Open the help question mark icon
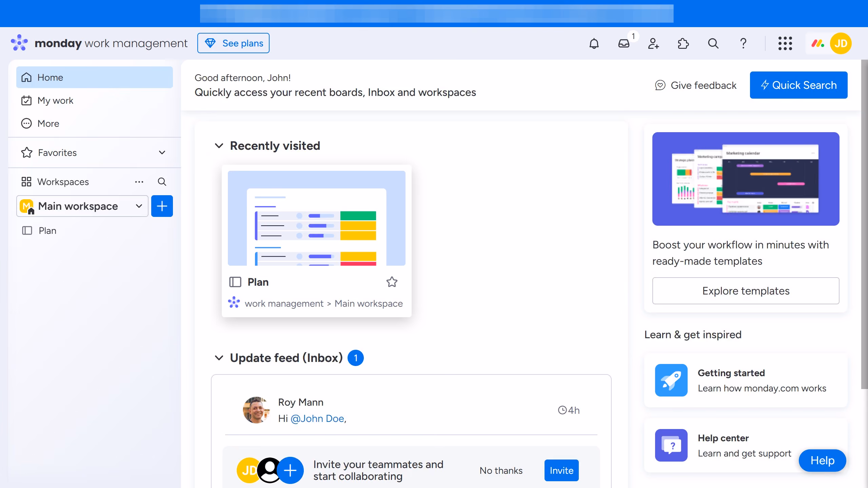The height and width of the screenshot is (488, 868). coord(743,43)
